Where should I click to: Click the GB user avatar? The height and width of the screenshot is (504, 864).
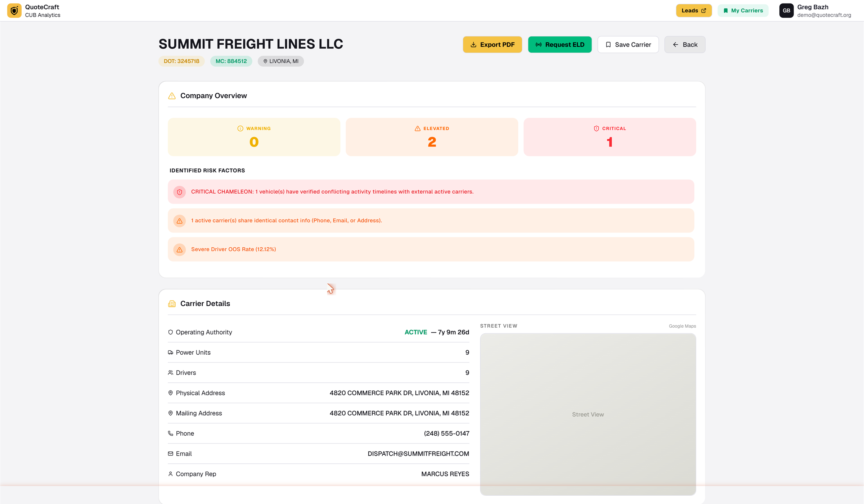click(x=786, y=10)
